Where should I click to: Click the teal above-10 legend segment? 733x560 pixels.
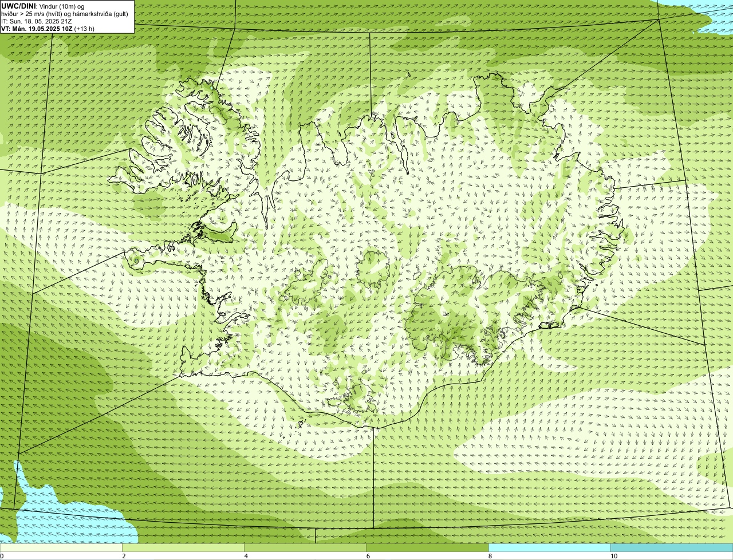coord(672,547)
